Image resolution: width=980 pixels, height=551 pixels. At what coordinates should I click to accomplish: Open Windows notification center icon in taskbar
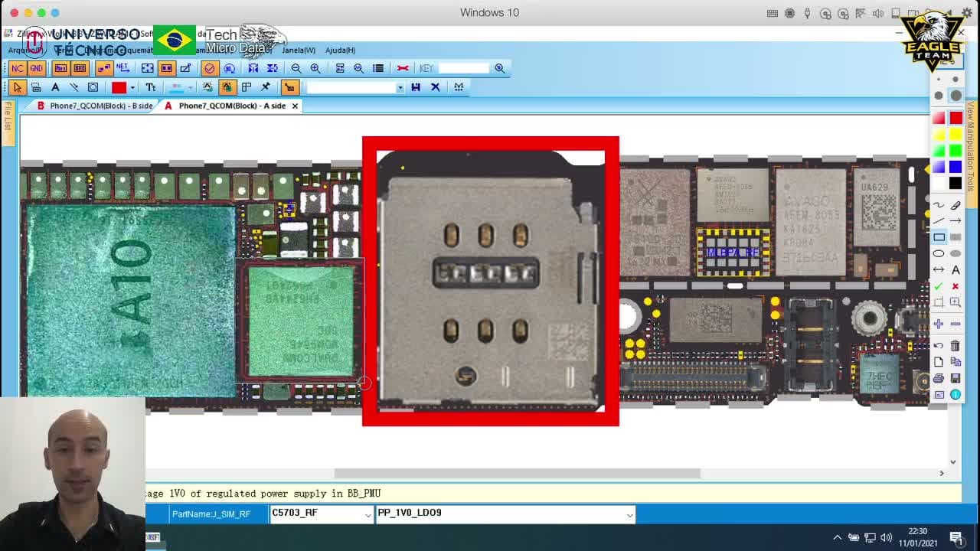tap(955, 537)
